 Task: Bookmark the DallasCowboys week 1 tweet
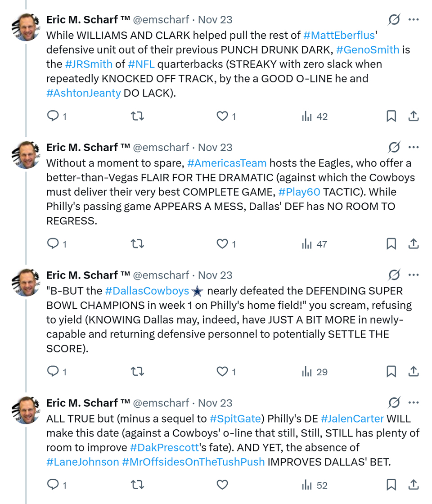391,372
